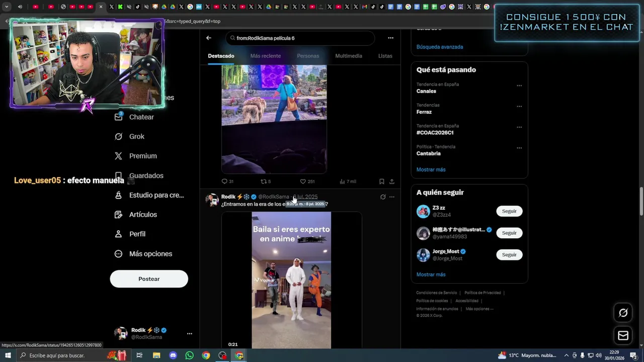Image resolution: width=644 pixels, height=362 pixels.
Task: Switch to the Destacado tab
Action: [x=221, y=56]
